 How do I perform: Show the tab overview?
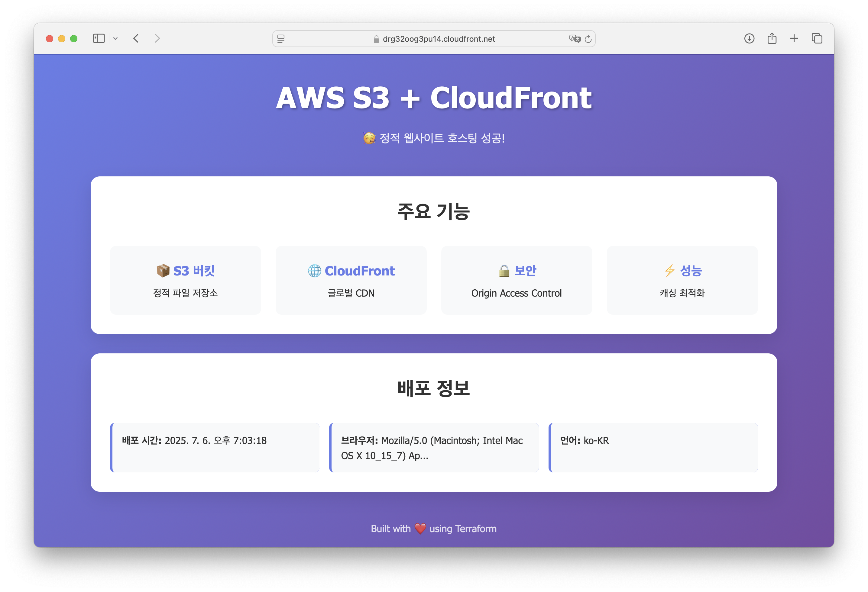tap(817, 38)
